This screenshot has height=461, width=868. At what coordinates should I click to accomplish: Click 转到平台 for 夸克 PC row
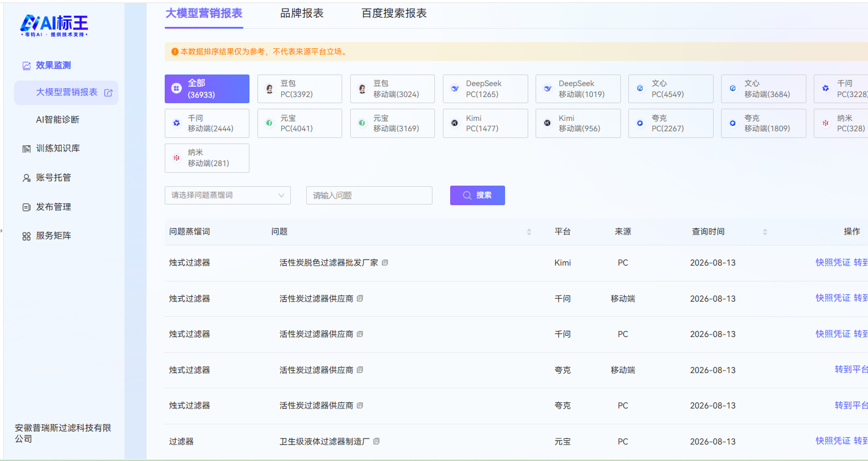852,405
